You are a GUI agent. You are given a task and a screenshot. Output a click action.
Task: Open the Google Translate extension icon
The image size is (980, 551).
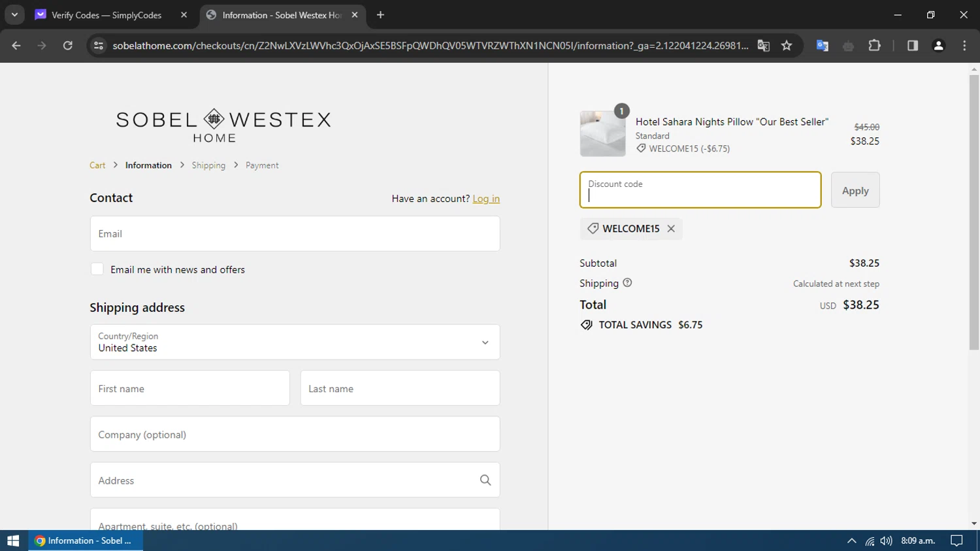click(823, 46)
